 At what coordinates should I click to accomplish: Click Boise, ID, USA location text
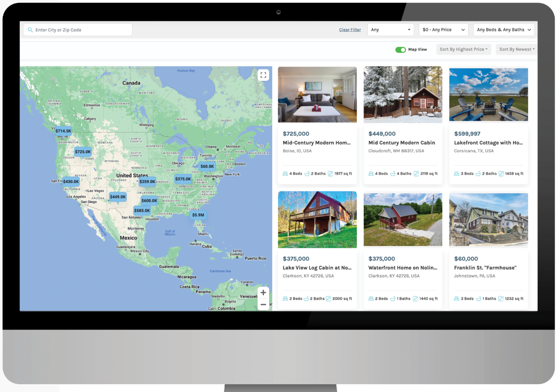[297, 151]
